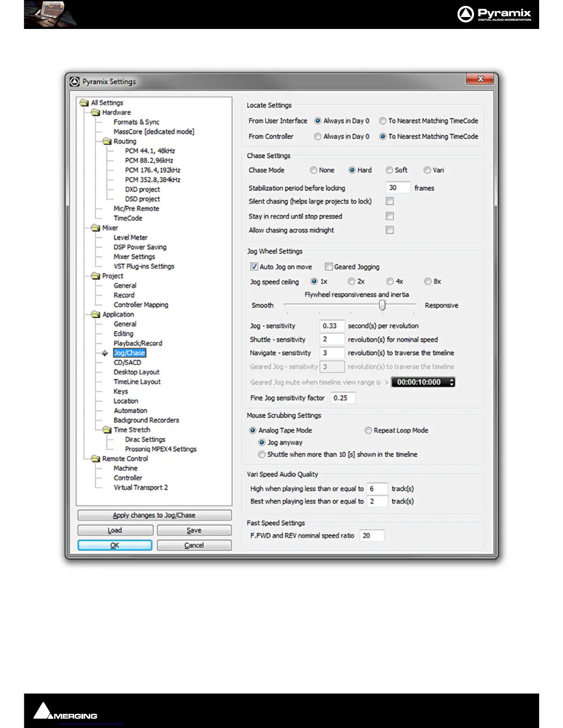Select DXD project routing page
Screen dimensions: 563x728
[x=143, y=189]
